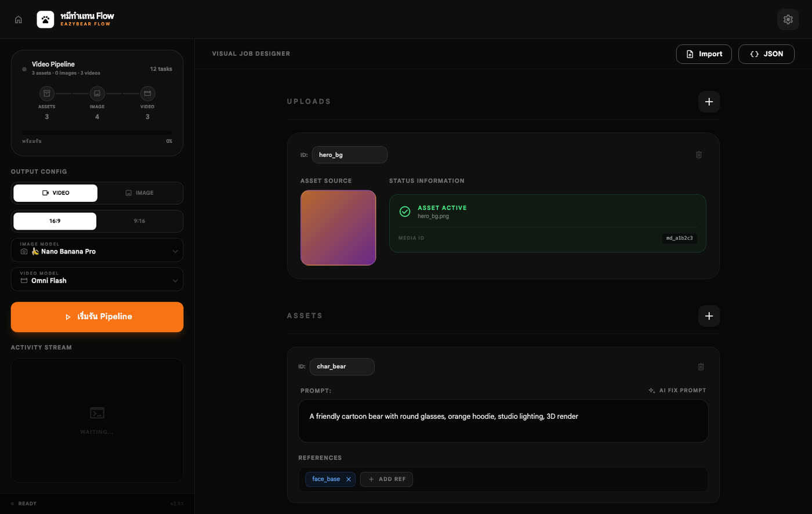Viewport: 812px width, 514px height.
Task: Click the EazyBear Flow paw logo
Action: (45, 20)
